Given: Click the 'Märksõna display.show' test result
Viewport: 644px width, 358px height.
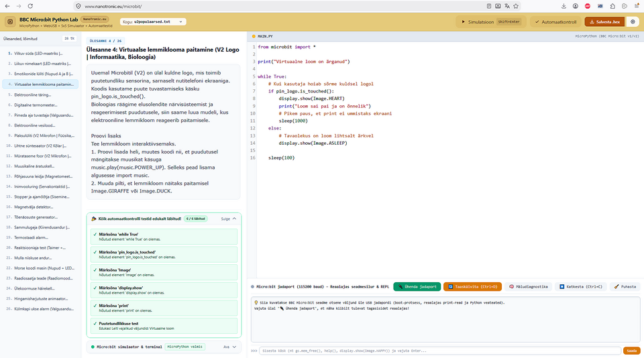Looking at the screenshot, I should click(164, 290).
